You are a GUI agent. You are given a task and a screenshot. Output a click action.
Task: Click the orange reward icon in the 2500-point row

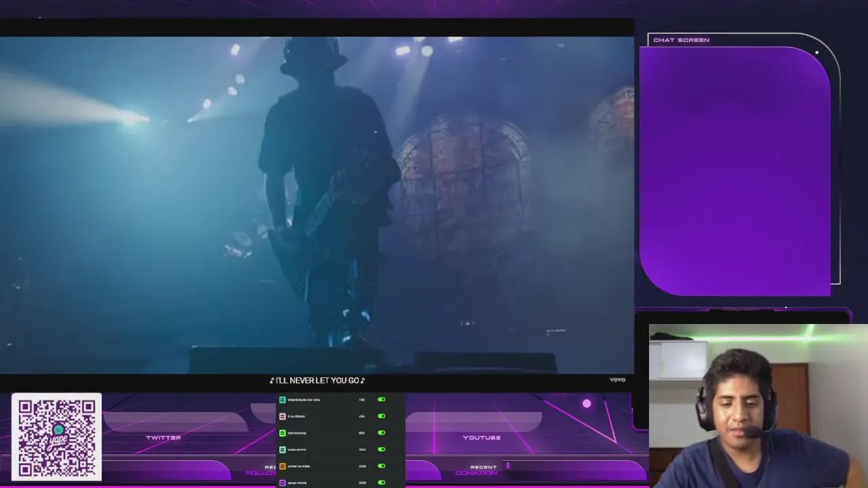tap(283, 466)
